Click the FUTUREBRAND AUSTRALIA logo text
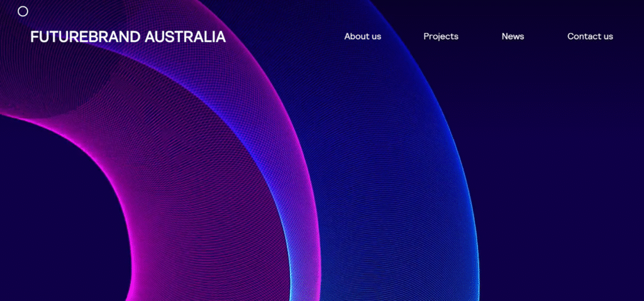Image resolution: width=644 pixels, height=301 pixels. click(x=128, y=37)
